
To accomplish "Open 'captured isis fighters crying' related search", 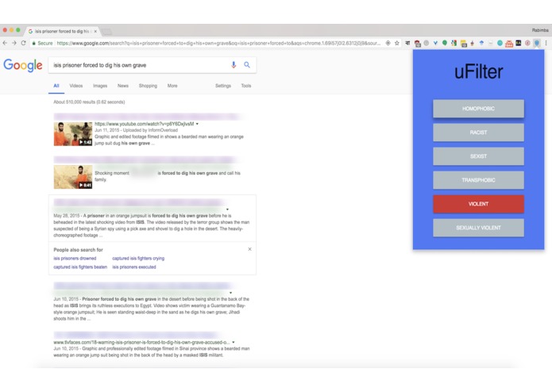I will pos(138,259).
